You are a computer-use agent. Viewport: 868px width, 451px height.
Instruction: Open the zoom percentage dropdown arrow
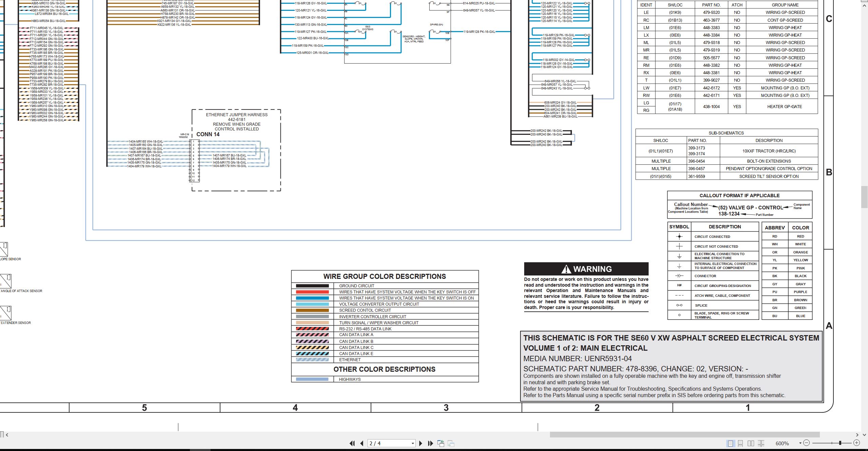[800, 443]
